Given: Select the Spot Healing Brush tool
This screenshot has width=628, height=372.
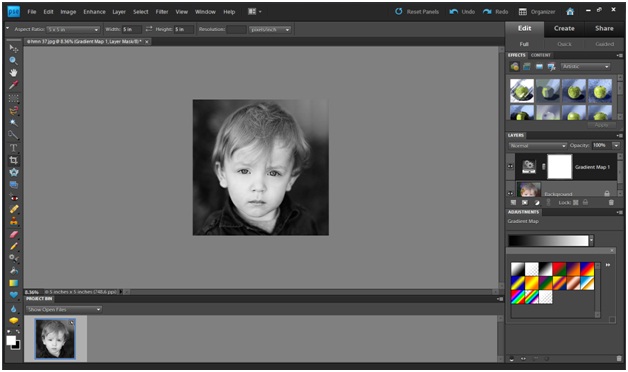Looking at the screenshot, I should 14,209.
